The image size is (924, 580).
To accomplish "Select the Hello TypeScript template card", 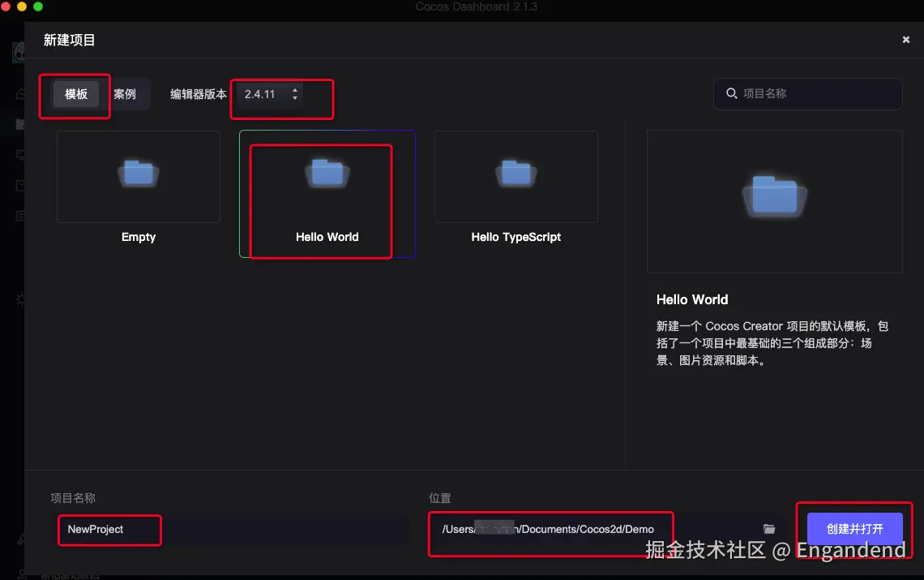I will [516, 189].
